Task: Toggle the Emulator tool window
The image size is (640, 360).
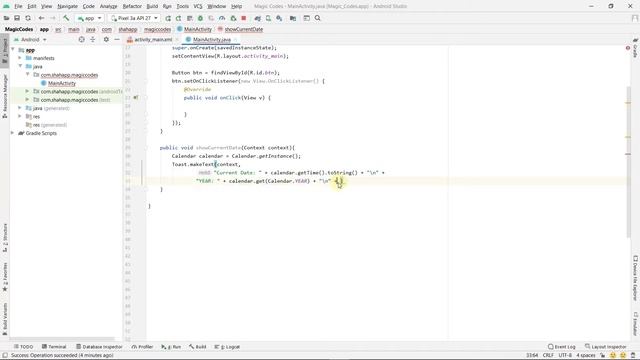Action: tap(635, 324)
